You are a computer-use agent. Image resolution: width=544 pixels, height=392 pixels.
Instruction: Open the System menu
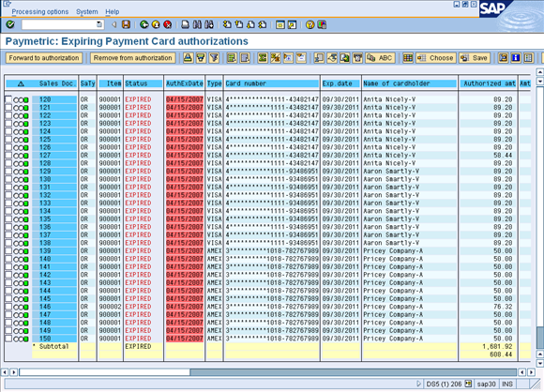[86, 11]
